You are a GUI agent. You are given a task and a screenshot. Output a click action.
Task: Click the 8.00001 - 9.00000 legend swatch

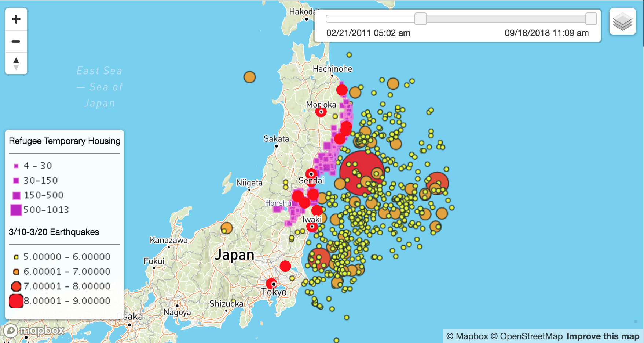pyautogui.click(x=16, y=301)
